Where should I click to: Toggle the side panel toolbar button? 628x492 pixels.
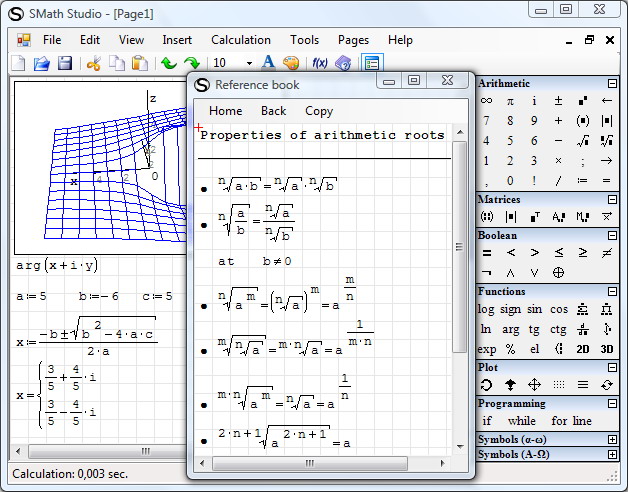372,63
